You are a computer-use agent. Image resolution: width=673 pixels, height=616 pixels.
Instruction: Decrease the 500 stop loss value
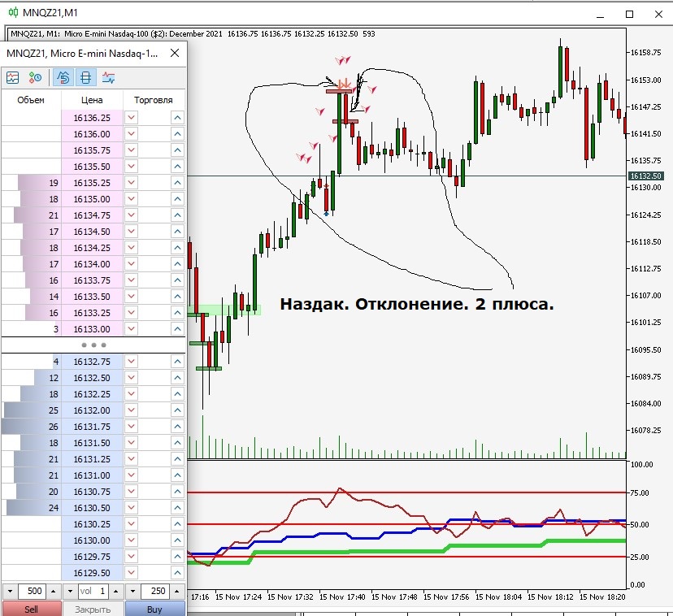(x=11, y=591)
